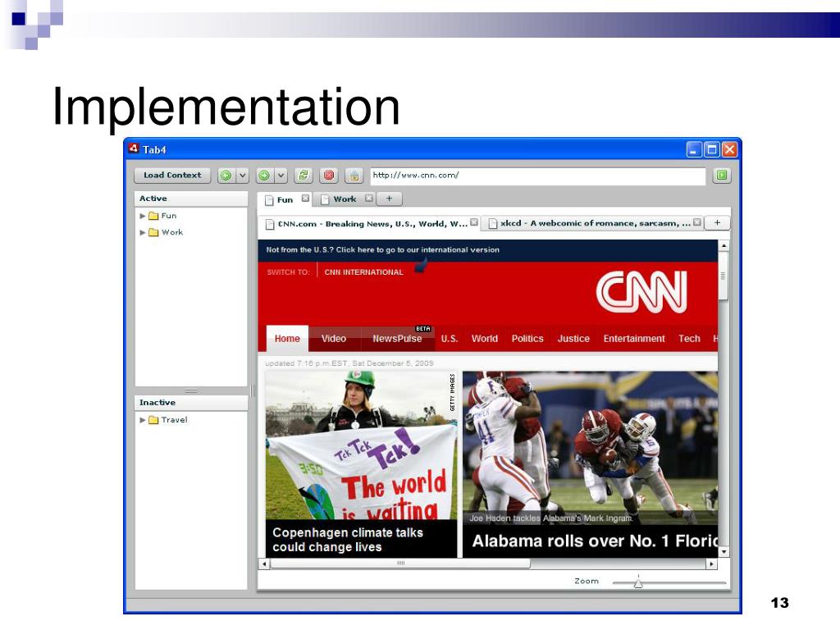The height and width of the screenshot is (630, 840).
Task: Click the vertical scrollbar down arrow
Action: coord(724,552)
